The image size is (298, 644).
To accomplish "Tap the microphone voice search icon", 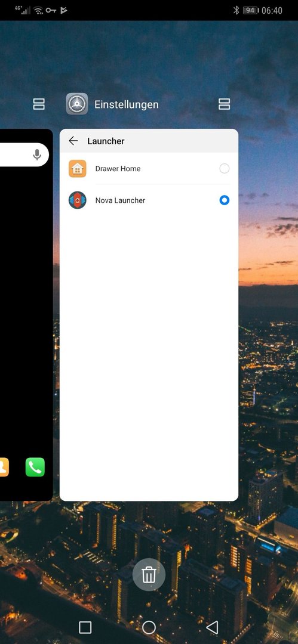I will [x=37, y=155].
